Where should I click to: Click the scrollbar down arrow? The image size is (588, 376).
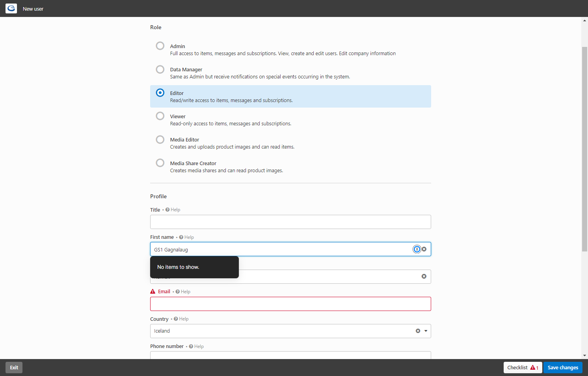[585, 356]
